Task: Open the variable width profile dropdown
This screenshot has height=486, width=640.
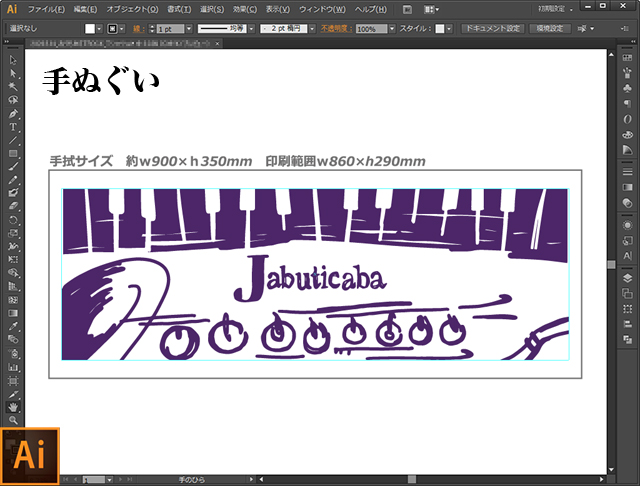Action: [x=251, y=29]
